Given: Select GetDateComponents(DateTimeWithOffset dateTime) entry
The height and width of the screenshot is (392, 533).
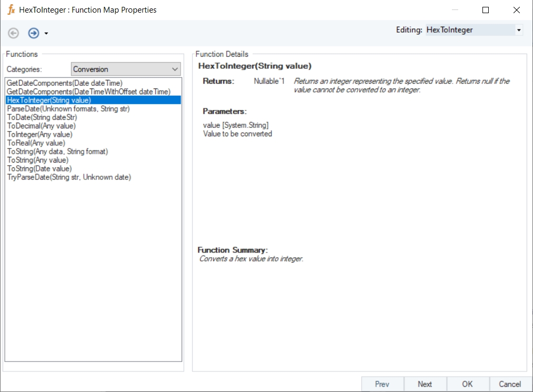Looking at the screenshot, I should tap(88, 92).
